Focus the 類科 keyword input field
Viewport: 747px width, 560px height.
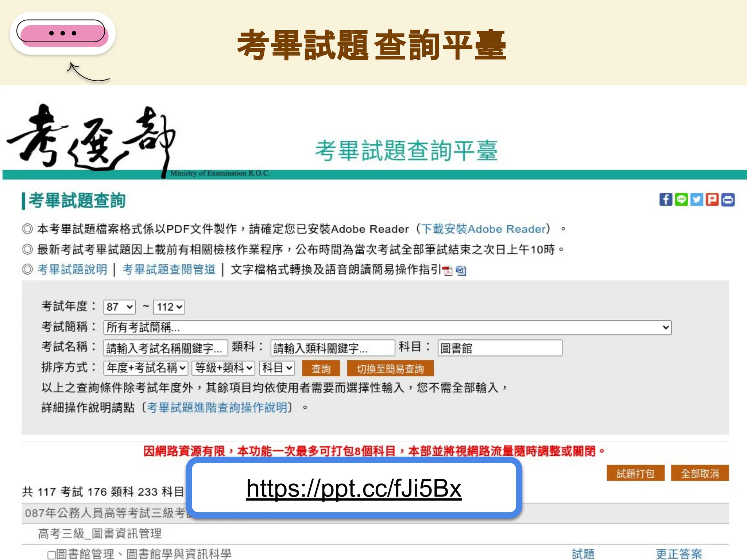click(x=333, y=348)
